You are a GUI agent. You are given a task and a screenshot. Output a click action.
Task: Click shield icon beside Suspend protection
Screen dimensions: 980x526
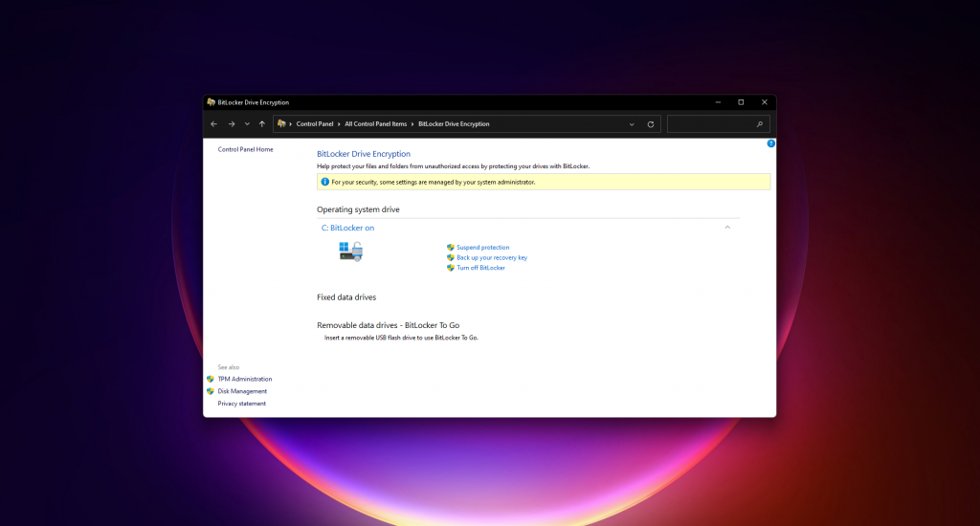pyautogui.click(x=451, y=248)
